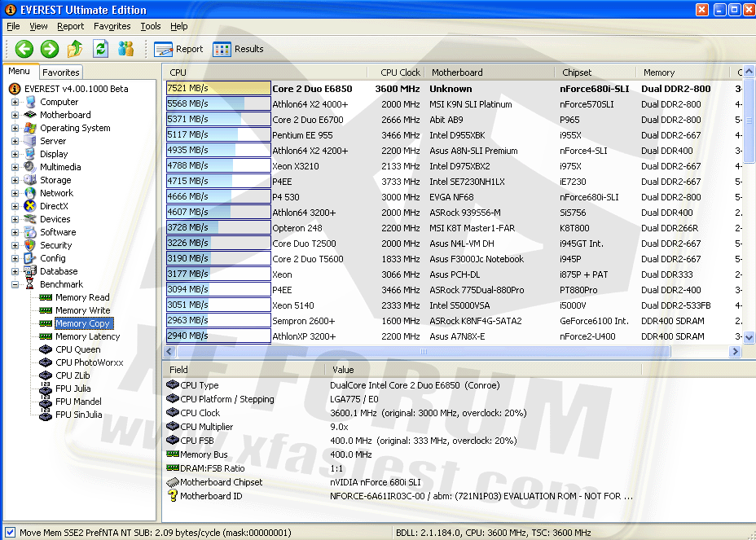
Task: Select the Computer tree icon
Action: [30, 102]
